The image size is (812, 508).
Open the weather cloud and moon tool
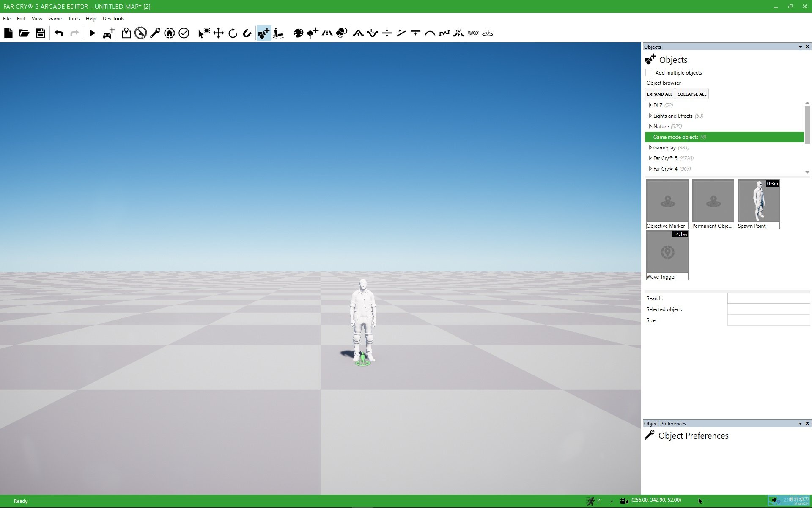342,33
